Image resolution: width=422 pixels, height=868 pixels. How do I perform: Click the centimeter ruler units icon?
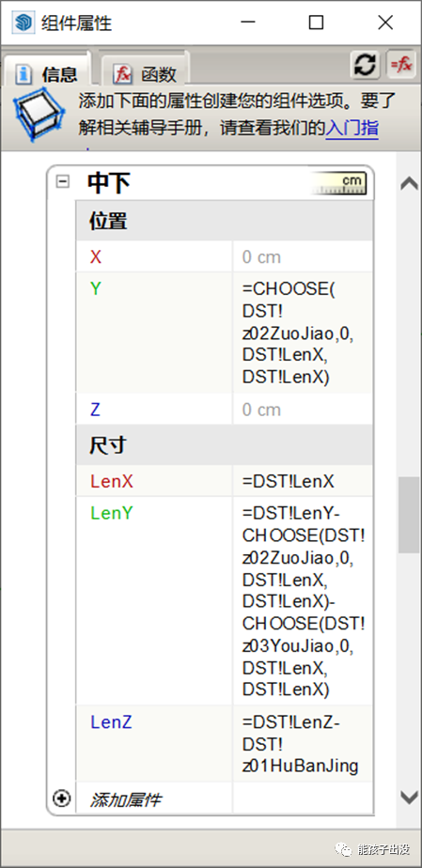point(339,183)
